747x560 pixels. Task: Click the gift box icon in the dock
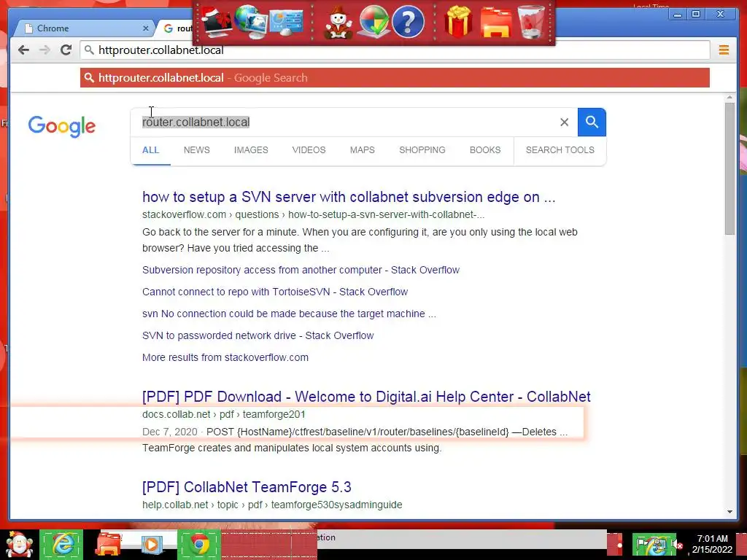[458, 22]
